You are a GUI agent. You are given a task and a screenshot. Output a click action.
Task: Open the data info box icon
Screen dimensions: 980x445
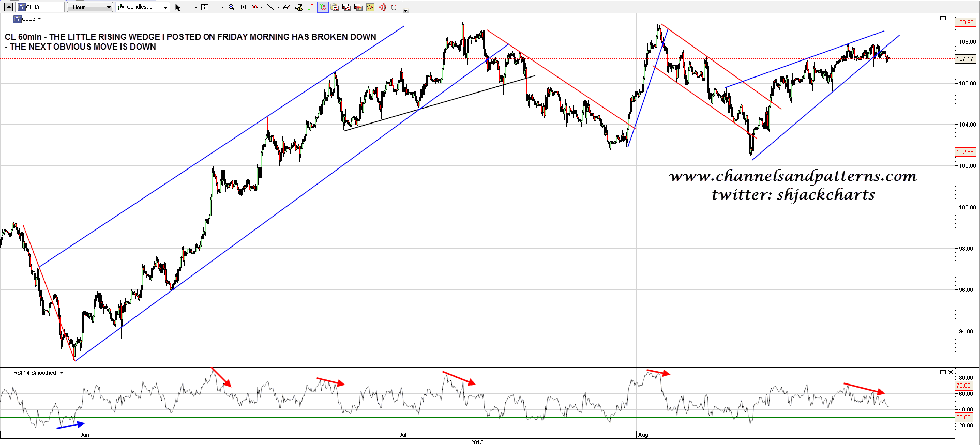pyautogui.click(x=205, y=7)
